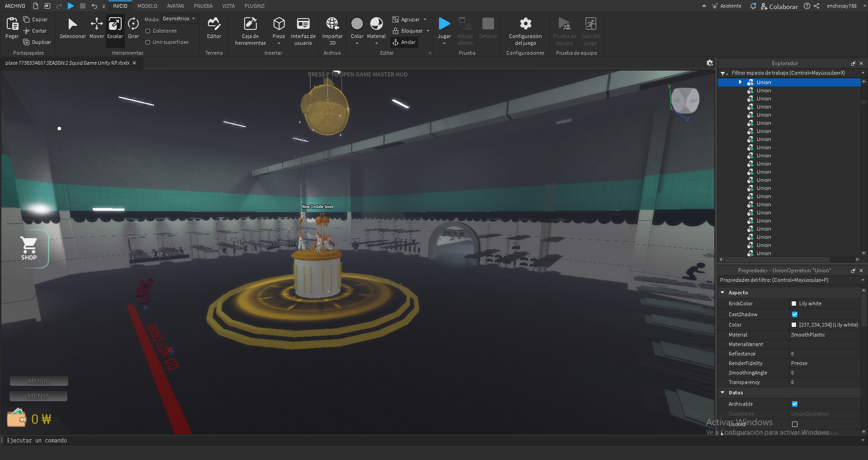The width and height of the screenshot is (868, 460).
Task: Open the PLUGINS tab
Action: click(254, 6)
